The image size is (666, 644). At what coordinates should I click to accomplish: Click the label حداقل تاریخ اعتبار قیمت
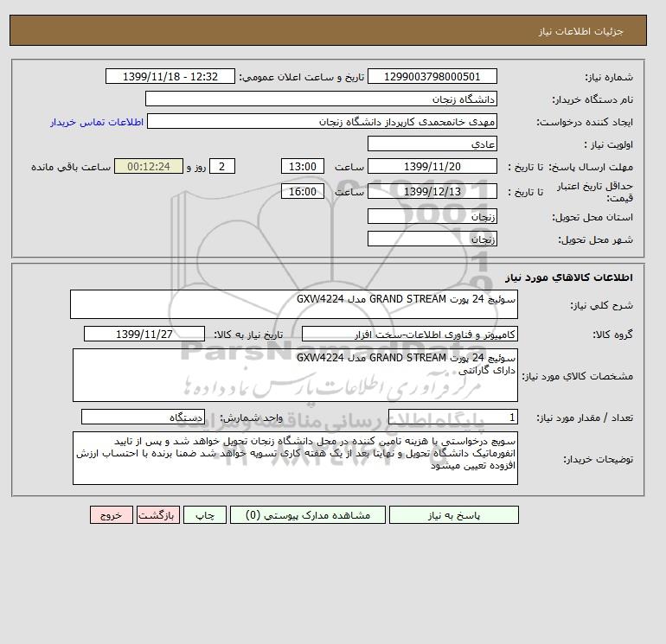[x=595, y=192]
